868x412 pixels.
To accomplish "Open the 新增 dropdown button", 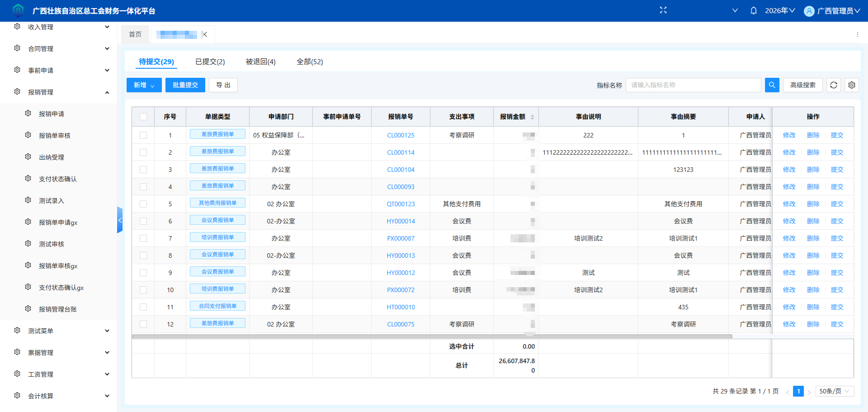I will tap(144, 85).
